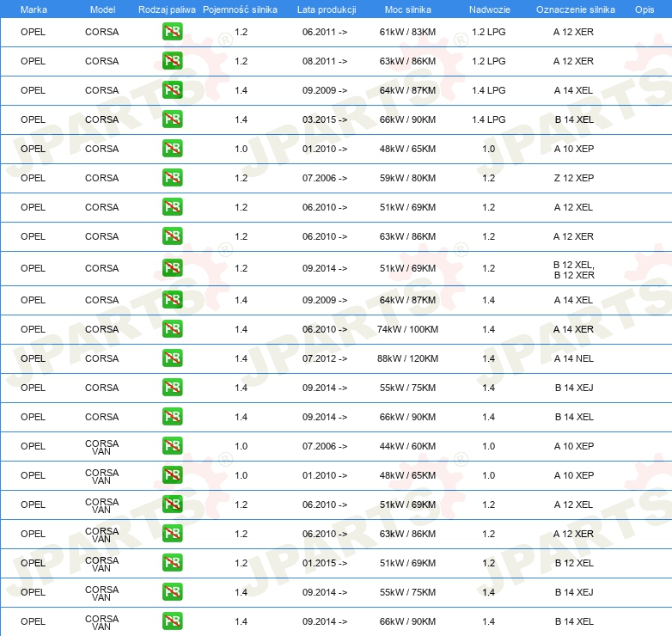Click the 07.2012 -> production date
The width and height of the screenshot is (672, 636).
[325, 358]
